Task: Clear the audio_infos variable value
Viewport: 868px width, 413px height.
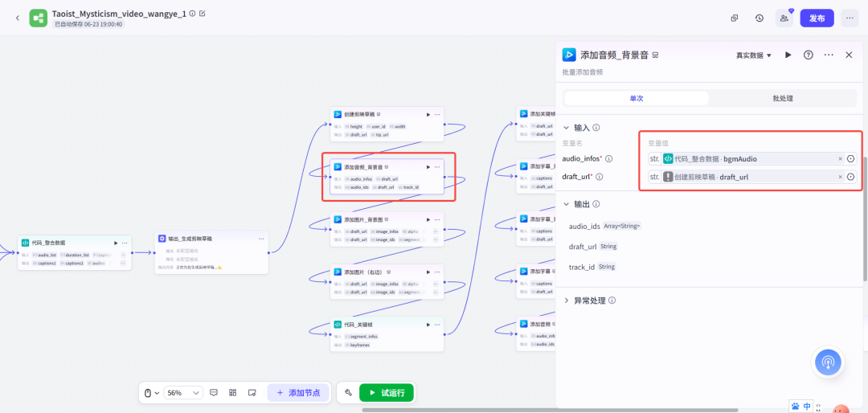Action: [x=840, y=159]
